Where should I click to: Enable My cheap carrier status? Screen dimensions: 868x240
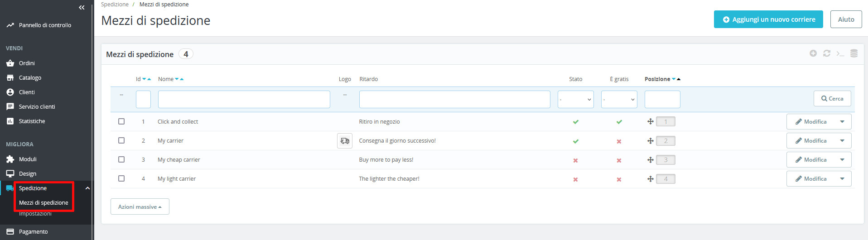coord(575,160)
